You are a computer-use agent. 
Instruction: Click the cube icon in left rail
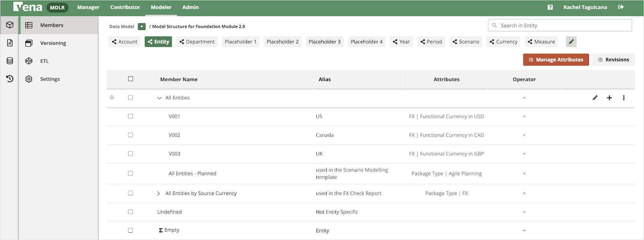[x=10, y=25]
